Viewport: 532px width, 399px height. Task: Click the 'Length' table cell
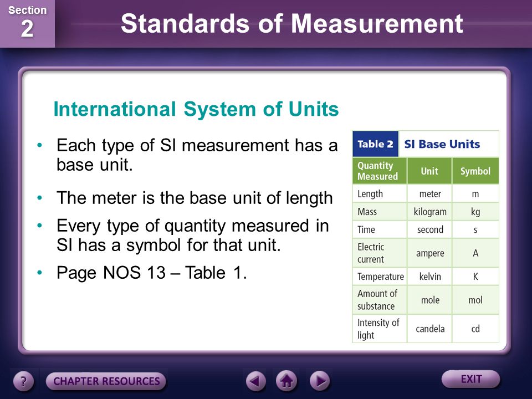pos(380,194)
